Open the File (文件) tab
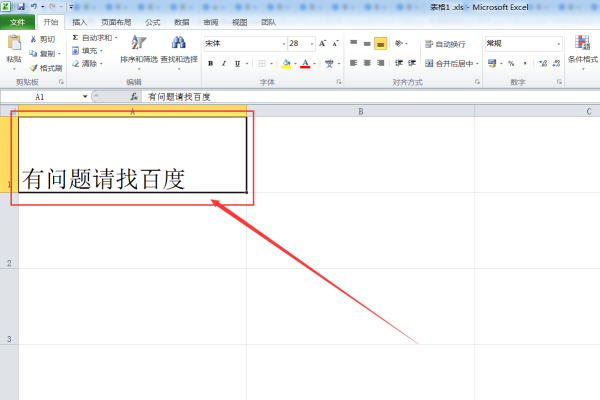 coord(17,23)
